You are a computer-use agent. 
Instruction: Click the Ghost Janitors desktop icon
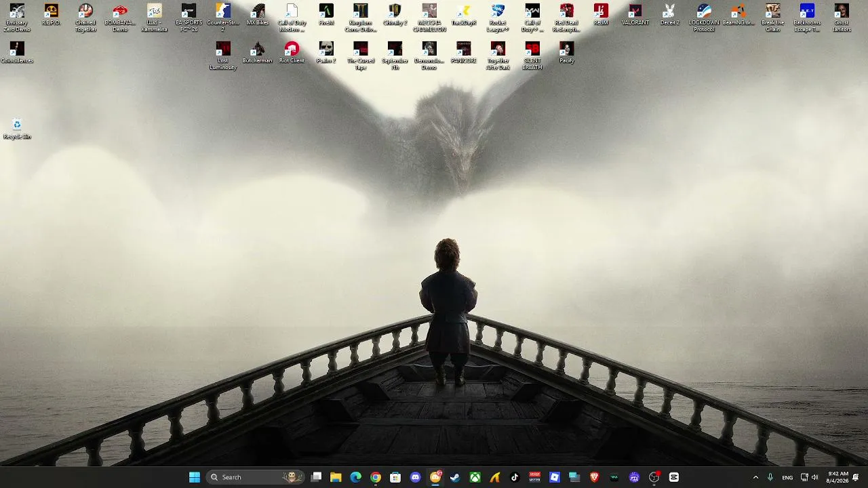point(842,18)
